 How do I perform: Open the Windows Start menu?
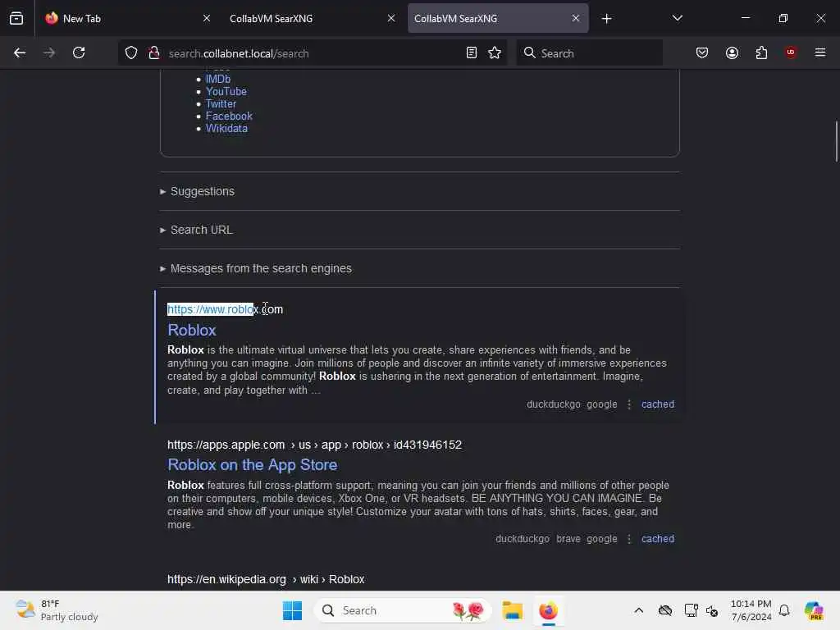tap(292, 610)
